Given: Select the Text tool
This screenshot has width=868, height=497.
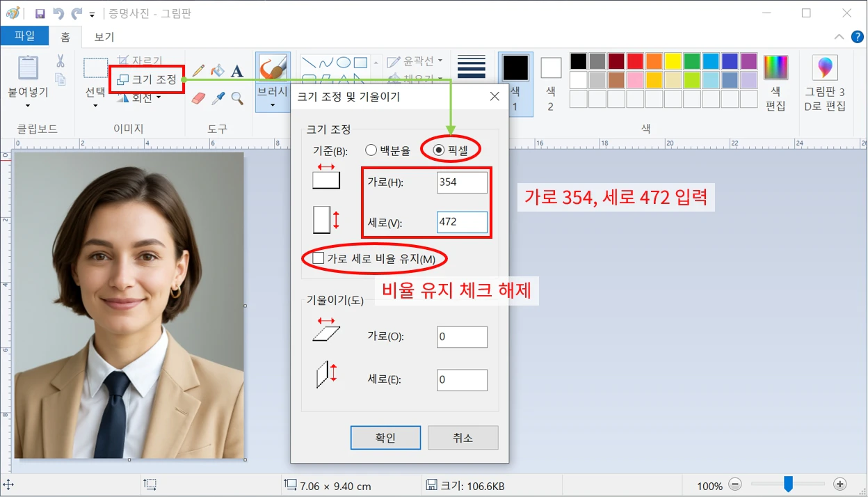Looking at the screenshot, I should pyautogui.click(x=236, y=70).
